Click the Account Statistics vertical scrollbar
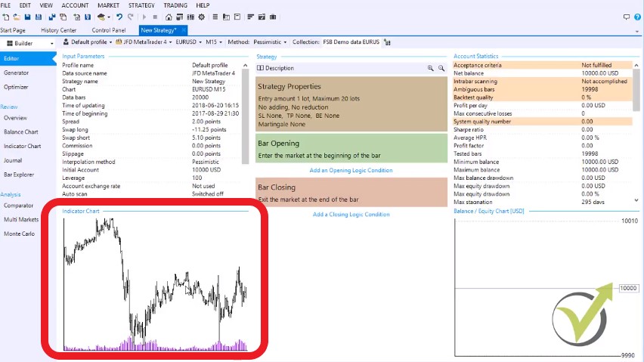 (x=636, y=132)
